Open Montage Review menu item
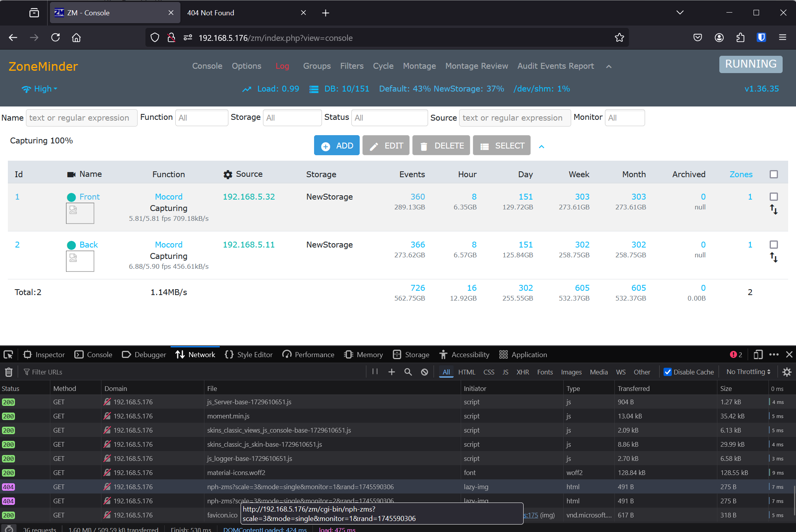796x532 pixels. 476,66
